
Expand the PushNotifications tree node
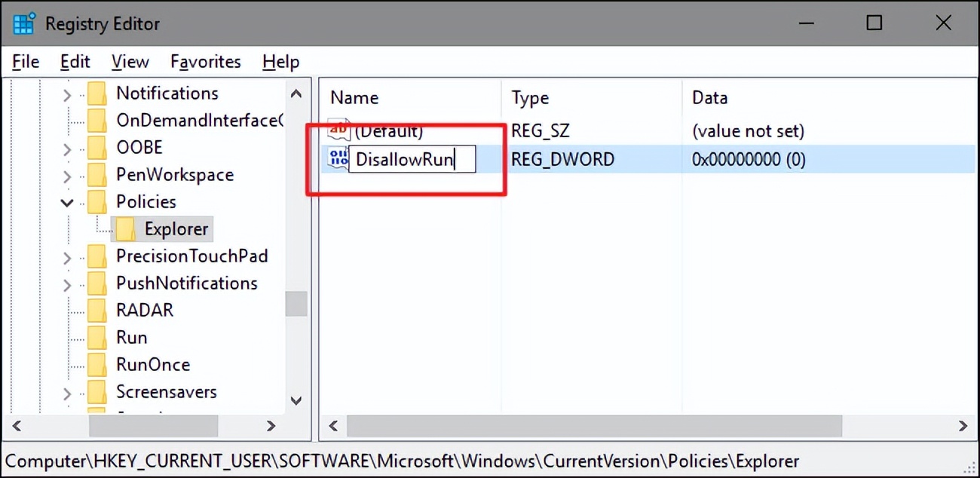(x=66, y=283)
